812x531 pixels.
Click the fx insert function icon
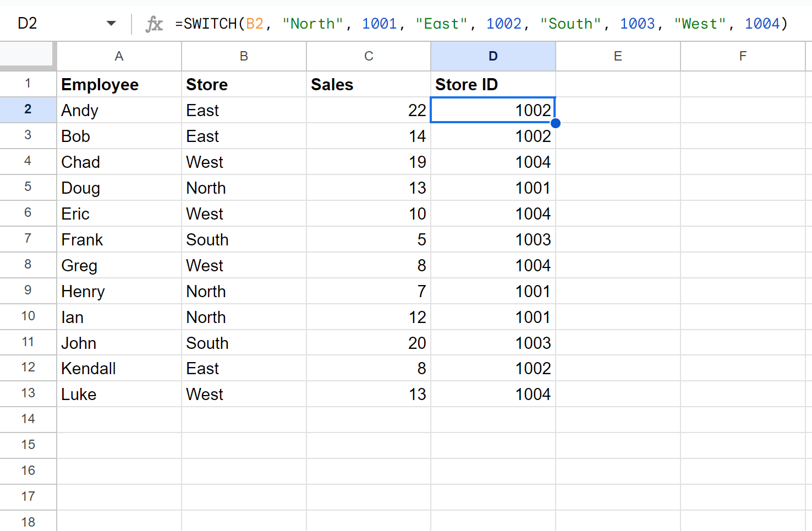click(154, 23)
